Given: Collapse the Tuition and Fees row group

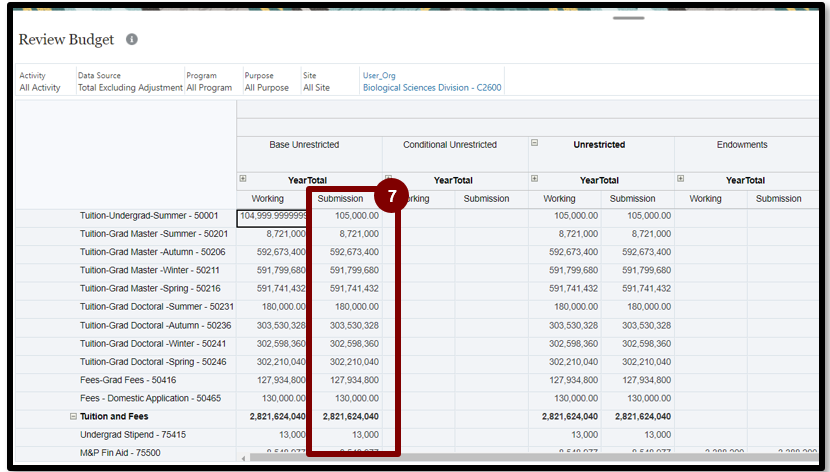Looking at the screenshot, I should click(x=73, y=416).
